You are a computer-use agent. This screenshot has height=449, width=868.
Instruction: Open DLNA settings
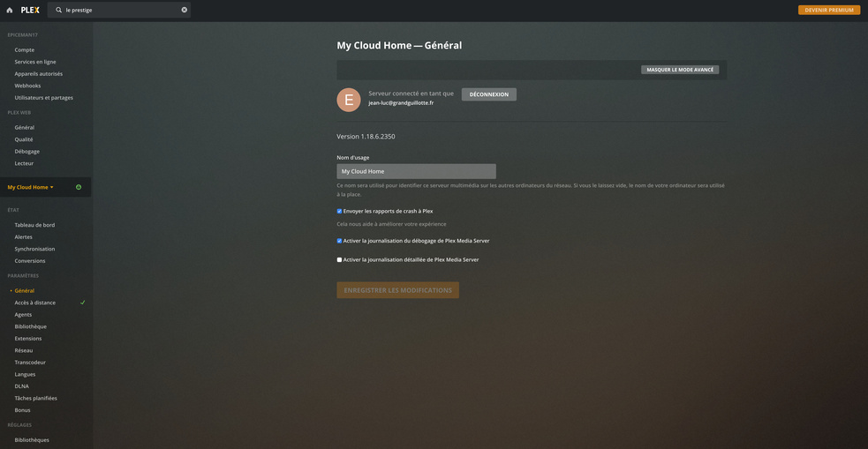pos(21,386)
